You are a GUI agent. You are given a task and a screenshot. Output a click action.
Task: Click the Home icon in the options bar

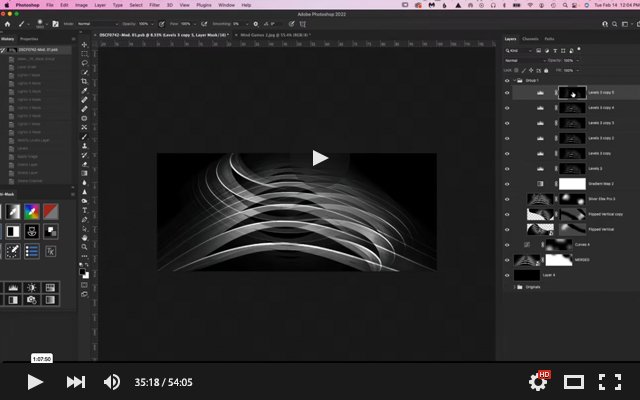(x=7, y=24)
